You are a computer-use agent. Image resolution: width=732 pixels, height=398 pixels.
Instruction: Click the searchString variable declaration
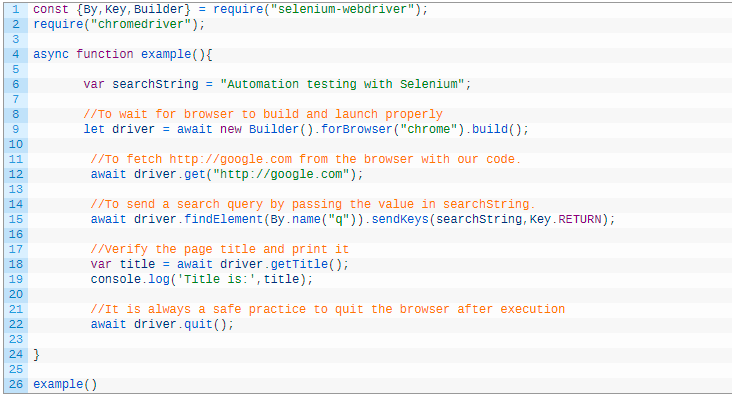click(x=155, y=84)
